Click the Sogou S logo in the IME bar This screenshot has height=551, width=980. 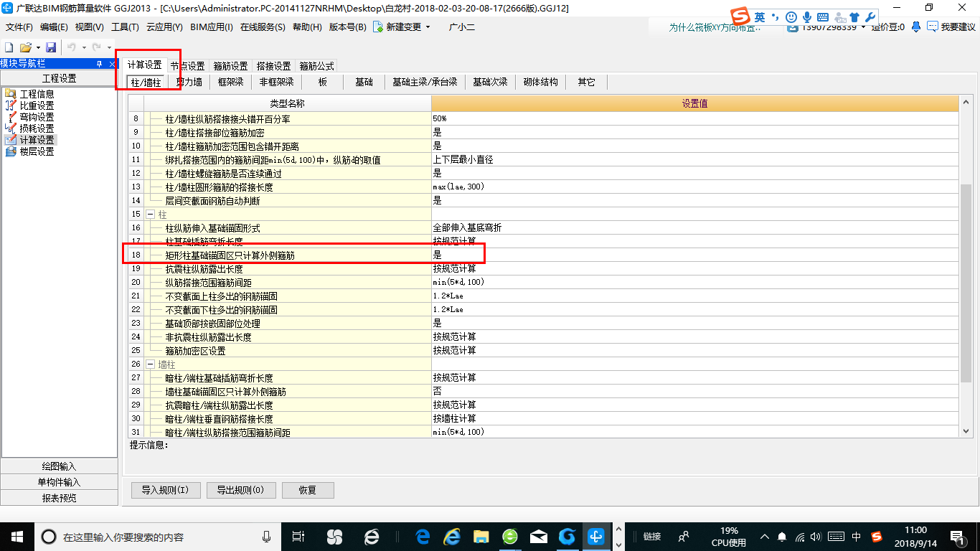(740, 17)
